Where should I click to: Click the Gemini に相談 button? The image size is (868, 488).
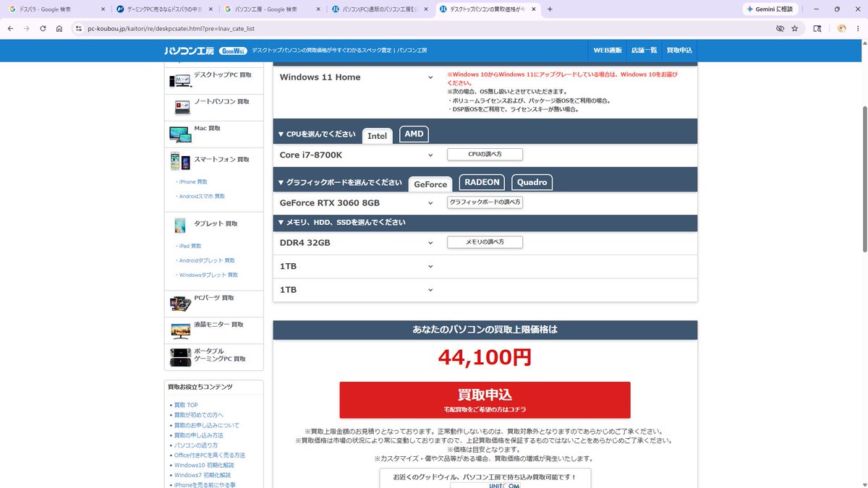coord(772,9)
